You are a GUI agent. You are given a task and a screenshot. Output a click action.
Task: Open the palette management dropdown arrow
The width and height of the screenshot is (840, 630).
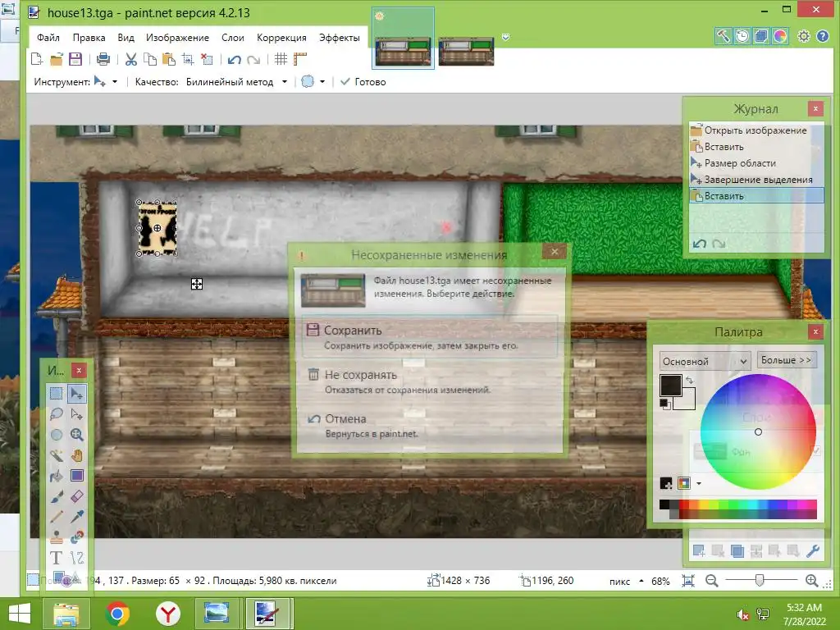click(x=699, y=484)
